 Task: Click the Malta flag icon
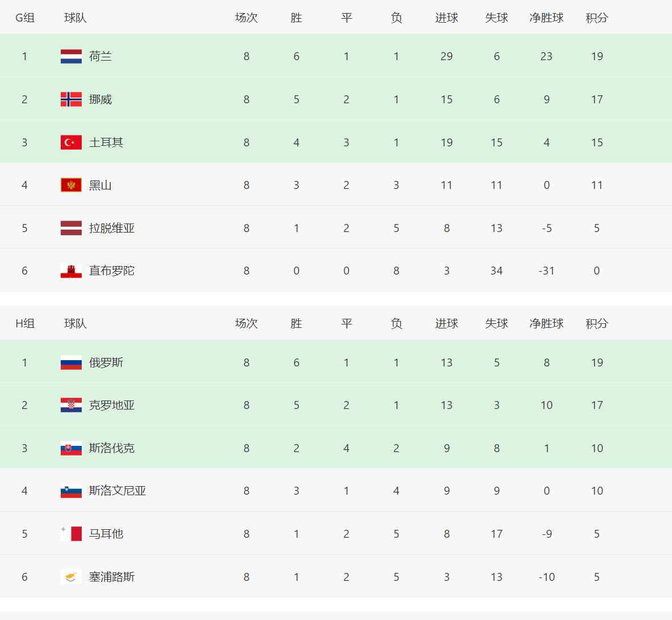[x=71, y=534]
